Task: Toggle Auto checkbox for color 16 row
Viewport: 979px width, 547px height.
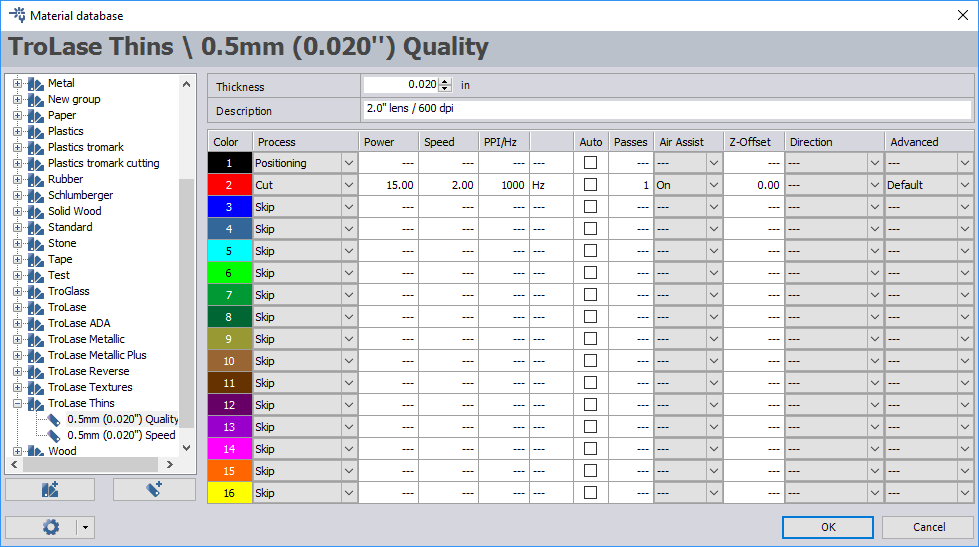Action: (x=590, y=493)
